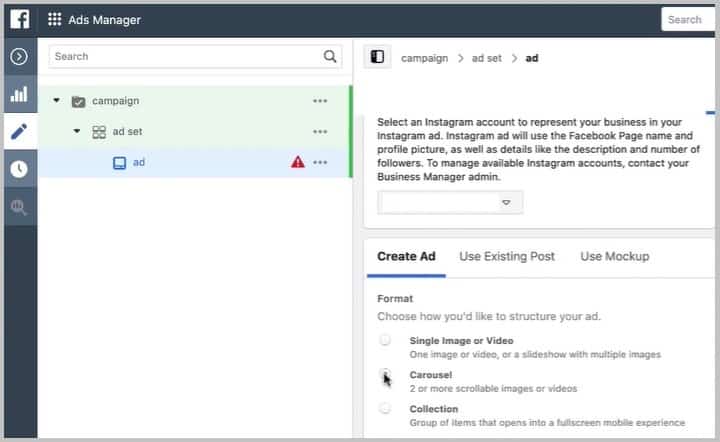Select the ad set row in the tree
The image size is (720, 442).
(194, 132)
